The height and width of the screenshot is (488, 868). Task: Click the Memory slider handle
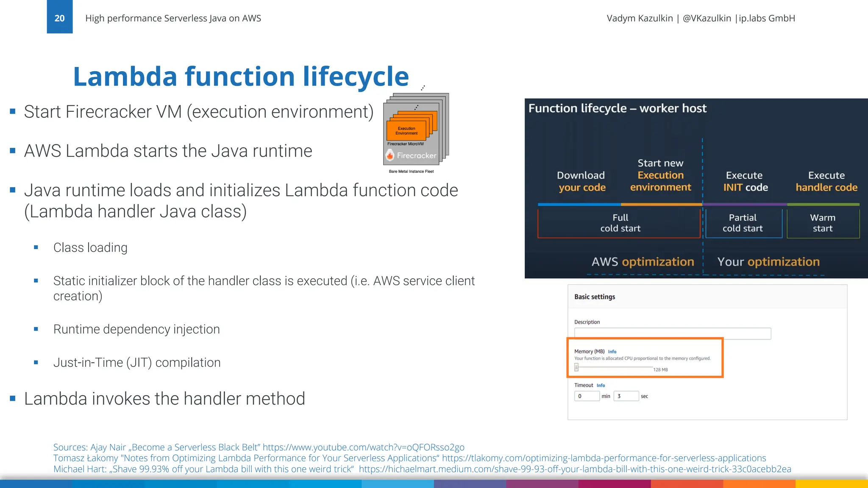point(576,367)
